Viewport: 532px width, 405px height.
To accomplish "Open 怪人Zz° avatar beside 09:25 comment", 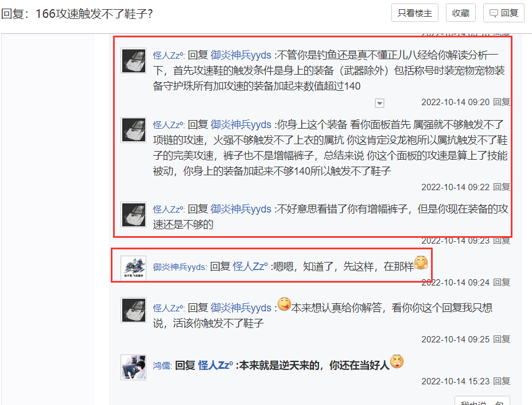I will point(134,310).
